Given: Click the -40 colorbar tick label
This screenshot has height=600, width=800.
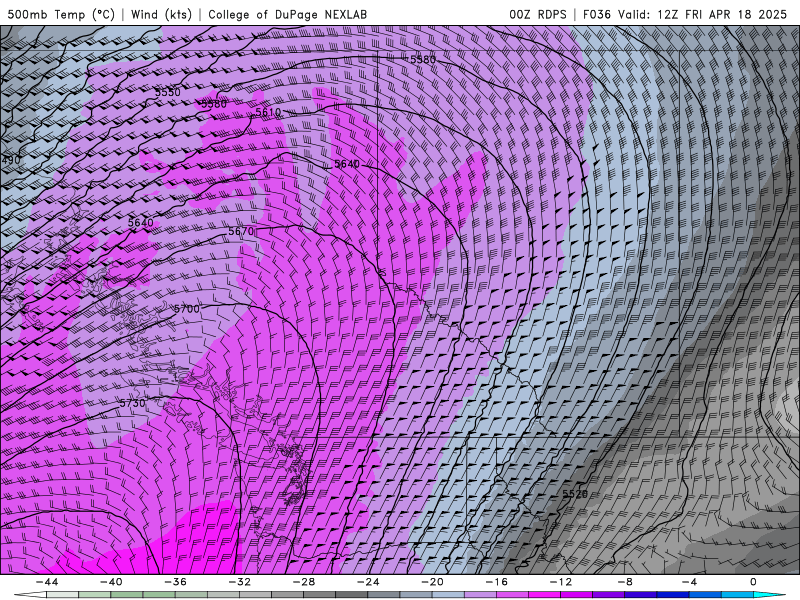Looking at the screenshot, I should coord(111,582).
